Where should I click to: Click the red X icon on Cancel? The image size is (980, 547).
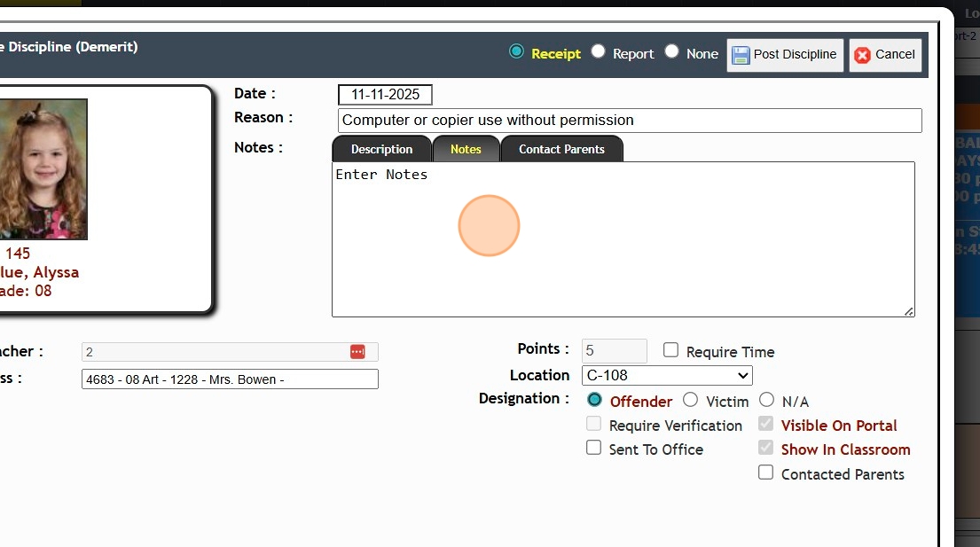863,55
